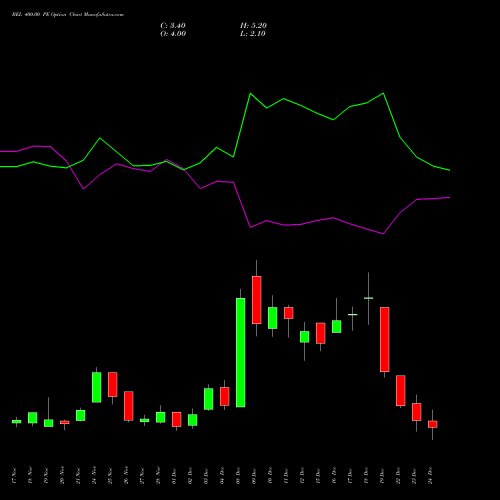
Task: Select the 24 Dec date label
Action: [430, 476]
